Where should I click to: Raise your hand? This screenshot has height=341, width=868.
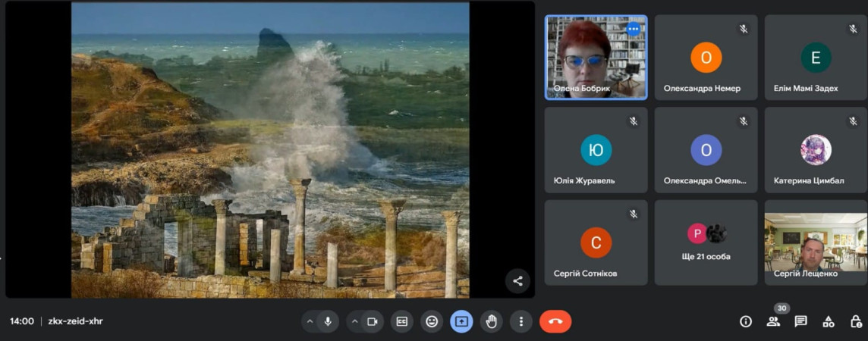(491, 321)
